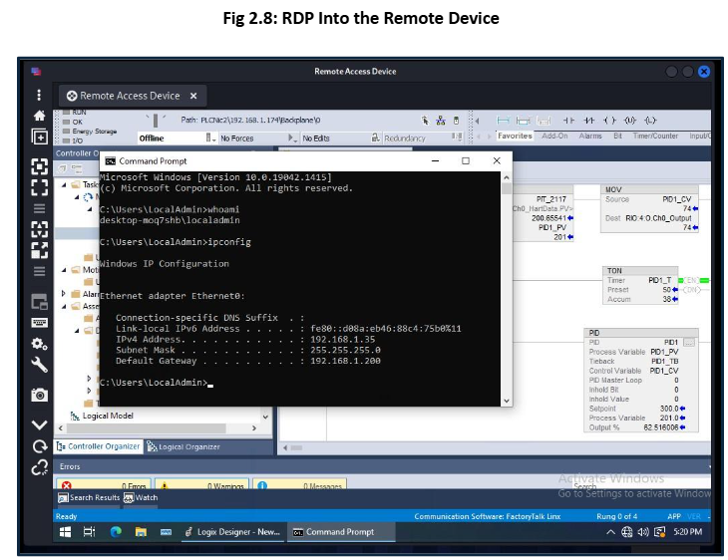Click the Home icon in the left sidebar

(39, 116)
